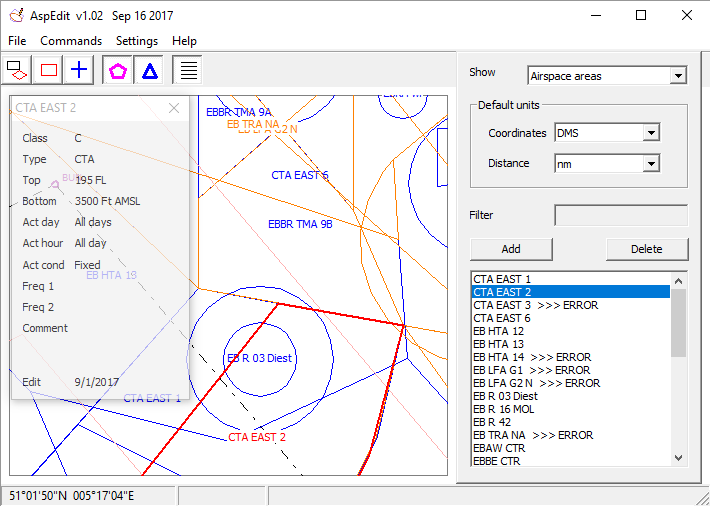
Task: Toggle the blue triangle tool
Action: [149, 70]
